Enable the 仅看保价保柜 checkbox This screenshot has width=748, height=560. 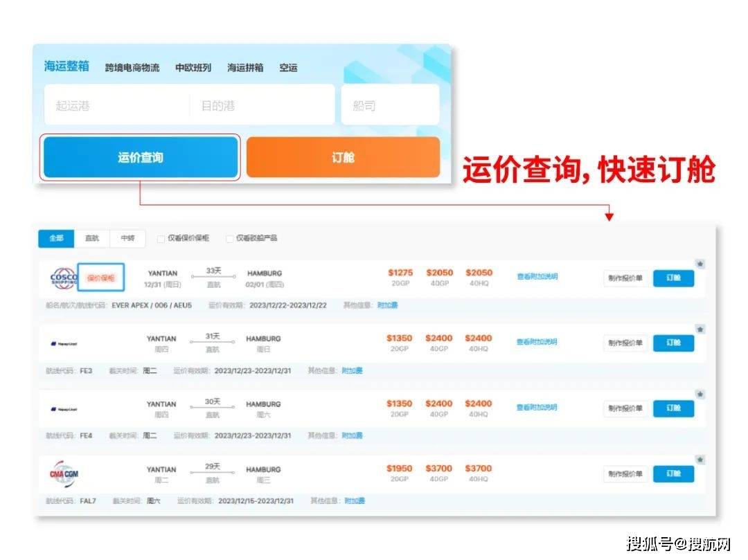point(160,239)
